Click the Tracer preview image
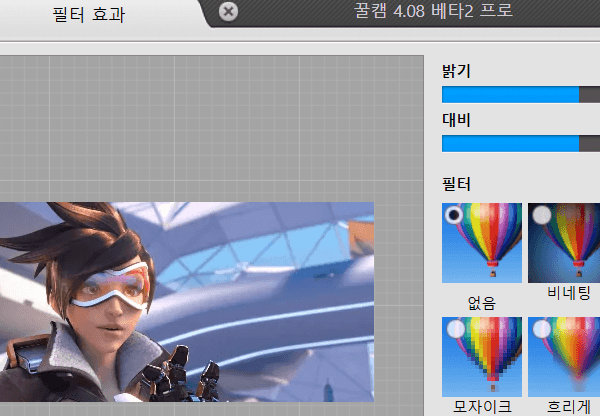600x416 pixels. (187, 302)
